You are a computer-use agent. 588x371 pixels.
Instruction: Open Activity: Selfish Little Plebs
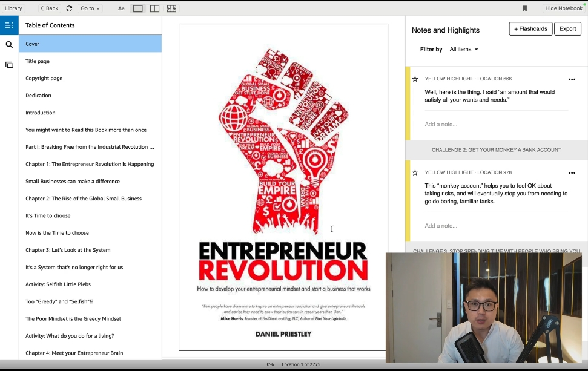coord(90,284)
